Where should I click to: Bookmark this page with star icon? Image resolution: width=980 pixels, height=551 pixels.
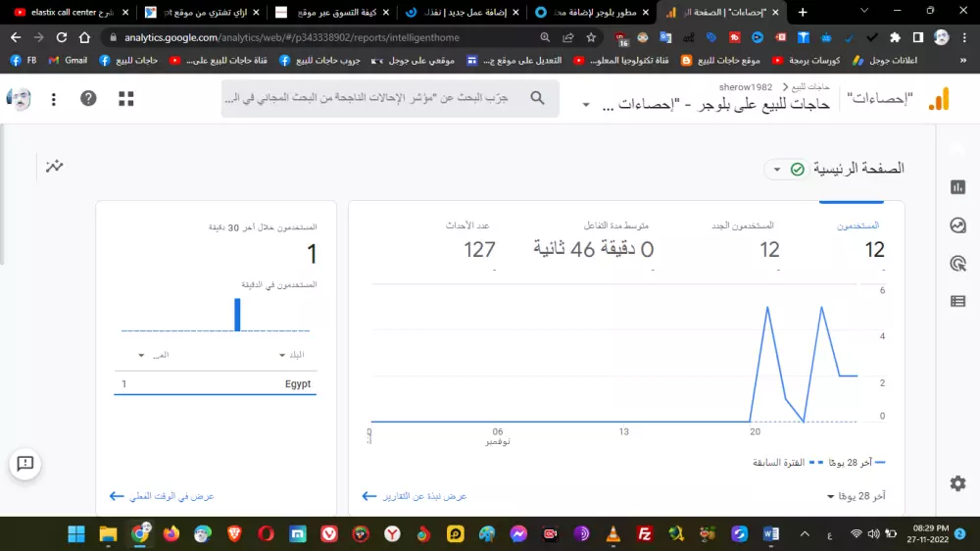(x=591, y=37)
